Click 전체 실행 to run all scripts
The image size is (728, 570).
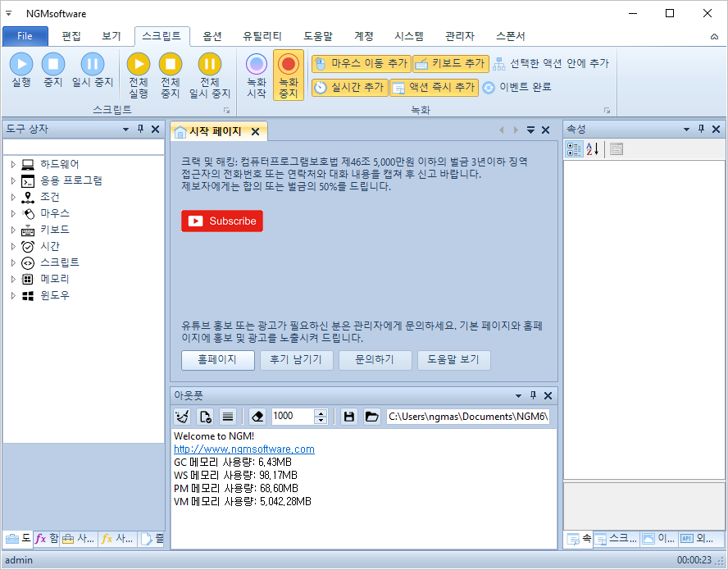(x=139, y=75)
